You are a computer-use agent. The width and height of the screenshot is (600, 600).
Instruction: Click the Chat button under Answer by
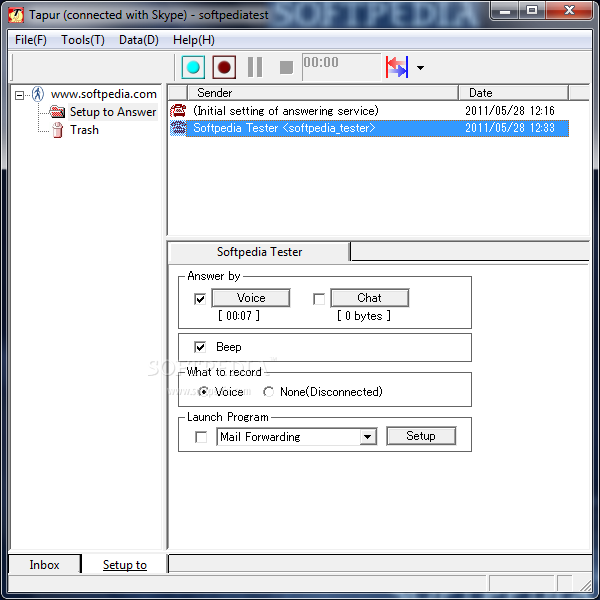(x=369, y=298)
